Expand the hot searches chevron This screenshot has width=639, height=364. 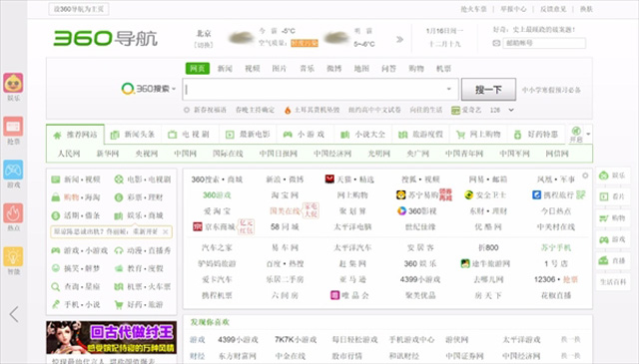point(511,110)
